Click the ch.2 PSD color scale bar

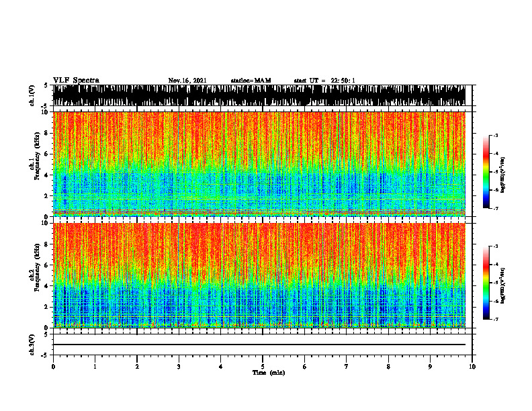[x=486, y=283]
